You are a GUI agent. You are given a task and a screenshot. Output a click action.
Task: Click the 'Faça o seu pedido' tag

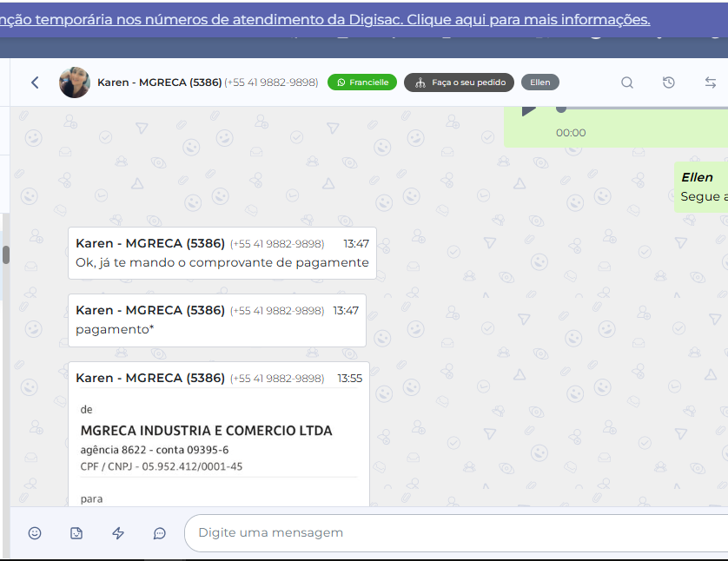point(459,82)
